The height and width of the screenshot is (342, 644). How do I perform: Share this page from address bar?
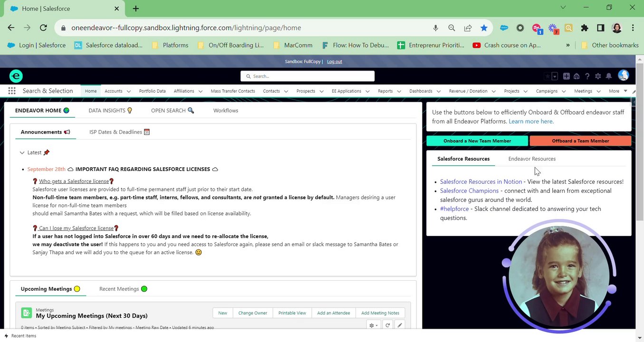468,28
